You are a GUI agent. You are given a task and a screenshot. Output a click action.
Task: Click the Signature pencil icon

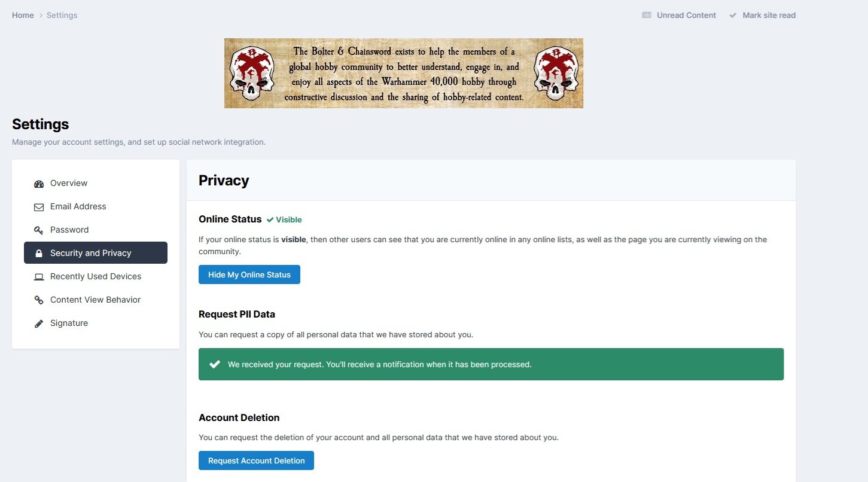(x=39, y=324)
